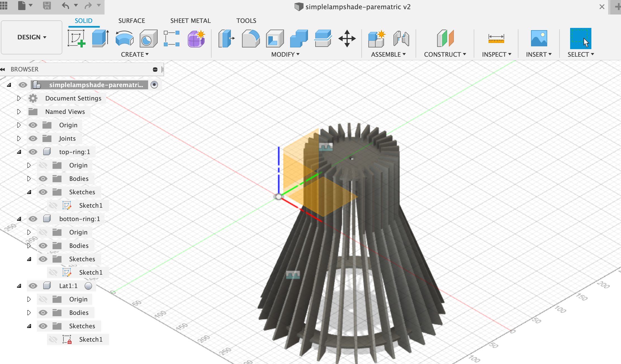Hide the botton-ring:1 component
Image resolution: width=621 pixels, height=364 pixels.
coord(33,219)
